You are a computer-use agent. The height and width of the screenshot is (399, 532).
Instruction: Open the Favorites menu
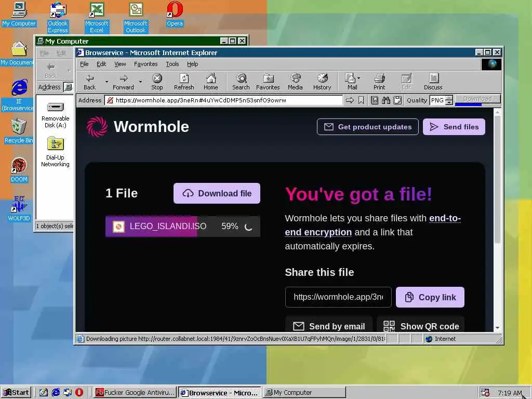(x=145, y=64)
